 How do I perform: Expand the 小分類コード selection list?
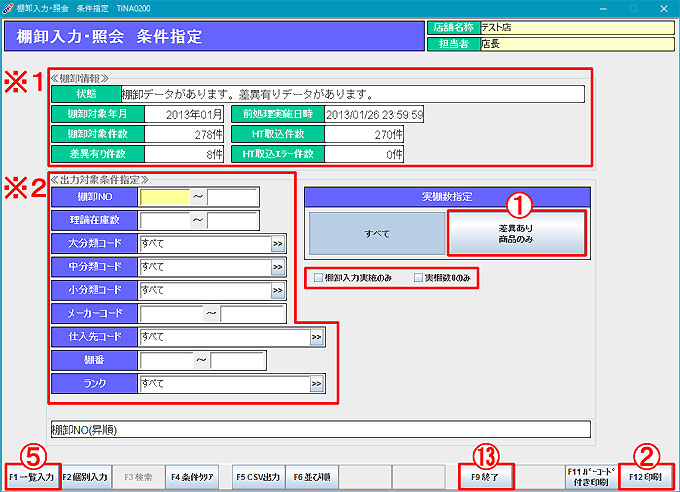(278, 291)
